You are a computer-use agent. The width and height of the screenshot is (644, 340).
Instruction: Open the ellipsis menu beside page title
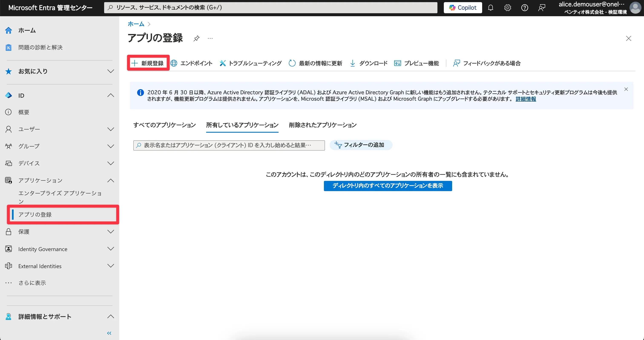[x=210, y=38]
